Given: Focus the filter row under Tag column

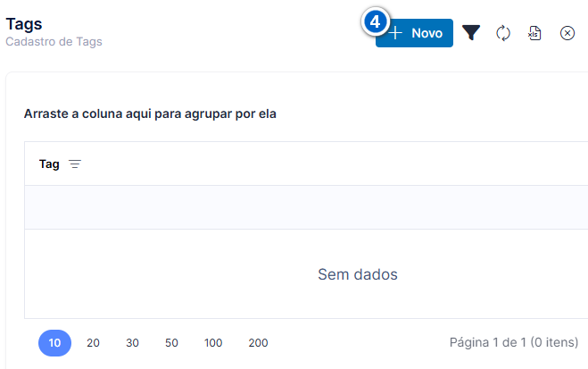Looking at the screenshot, I should tap(306, 207).
